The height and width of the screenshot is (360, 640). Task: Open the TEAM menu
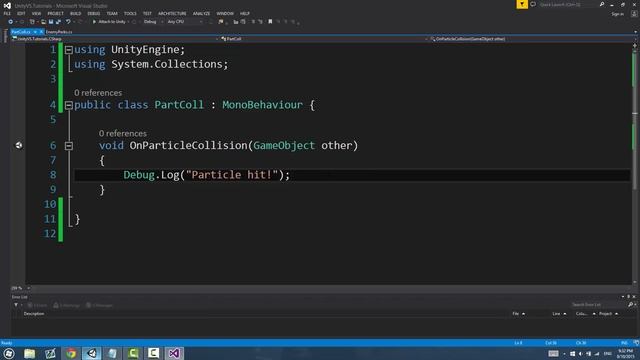click(x=112, y=13)
